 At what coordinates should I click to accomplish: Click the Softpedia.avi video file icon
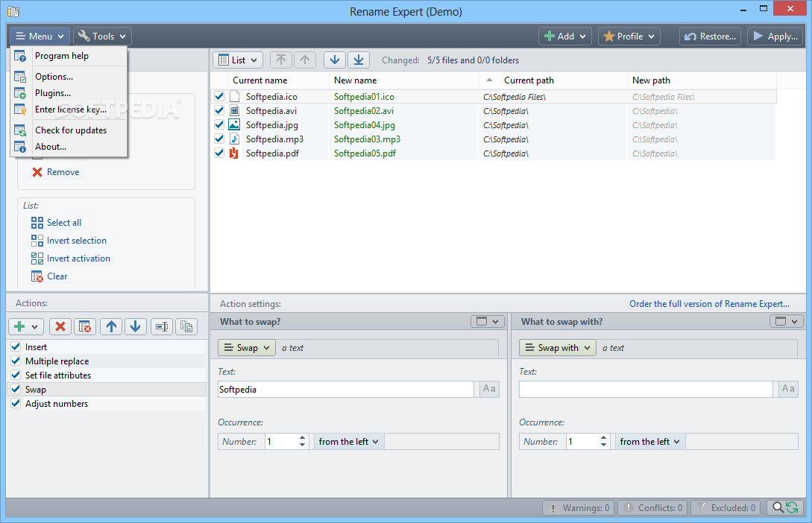tap(234, 111)
